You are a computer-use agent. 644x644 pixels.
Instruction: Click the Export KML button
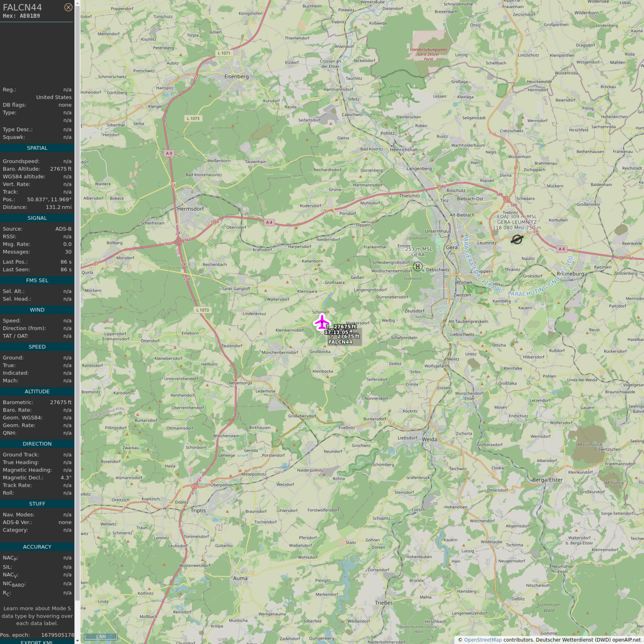(x=37, y=641)
